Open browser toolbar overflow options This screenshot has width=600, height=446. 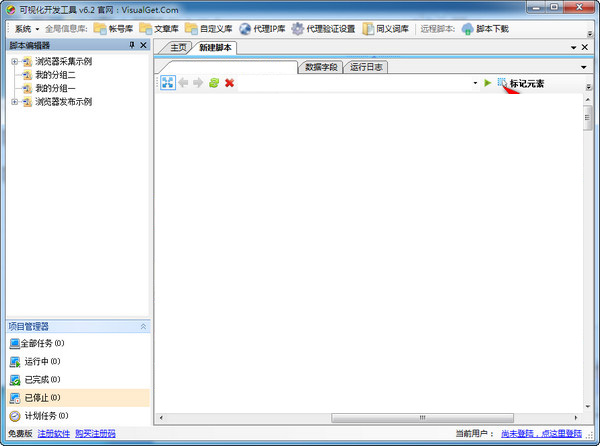[x=589, y=87]
